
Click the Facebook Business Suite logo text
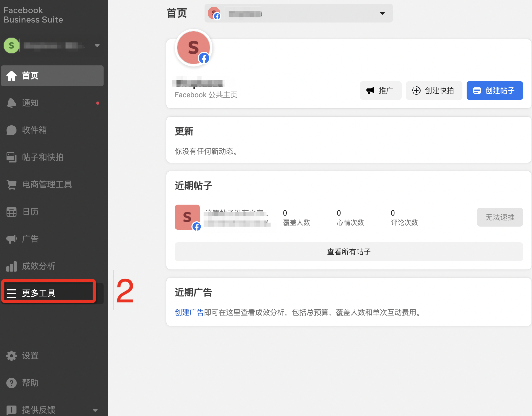click(33, 15)
